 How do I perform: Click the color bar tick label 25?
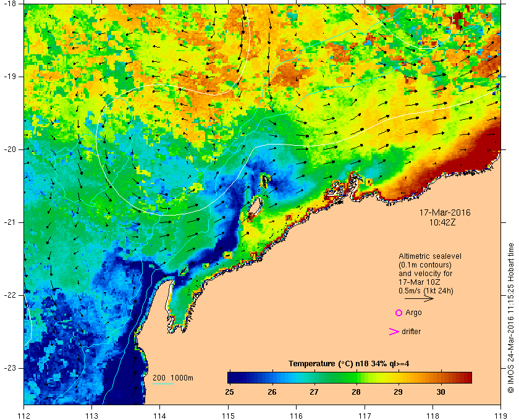pyautogui.click(x=229, y=392)
